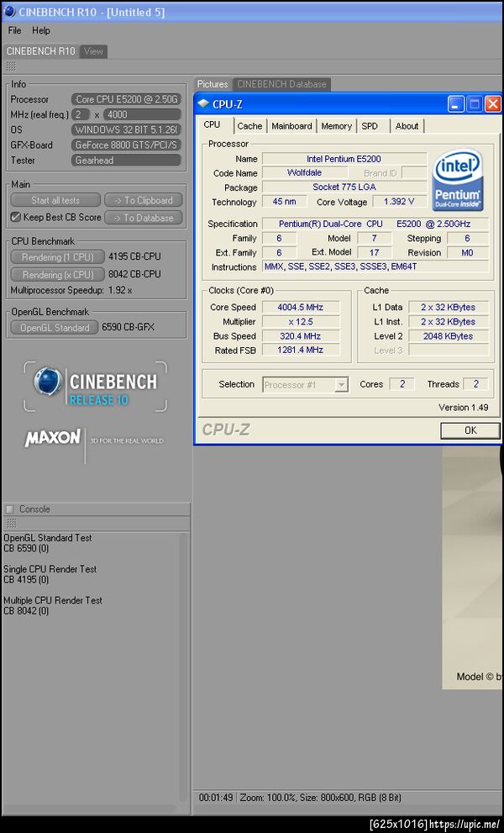
Task: Click the Rendering (1 CPU) button
Action: pos(57,257)
